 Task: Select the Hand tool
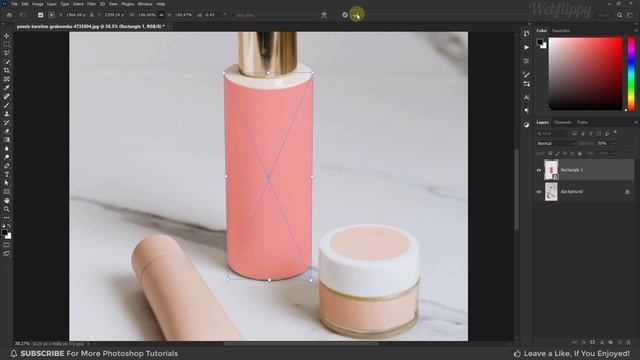(x=7, y=200)
